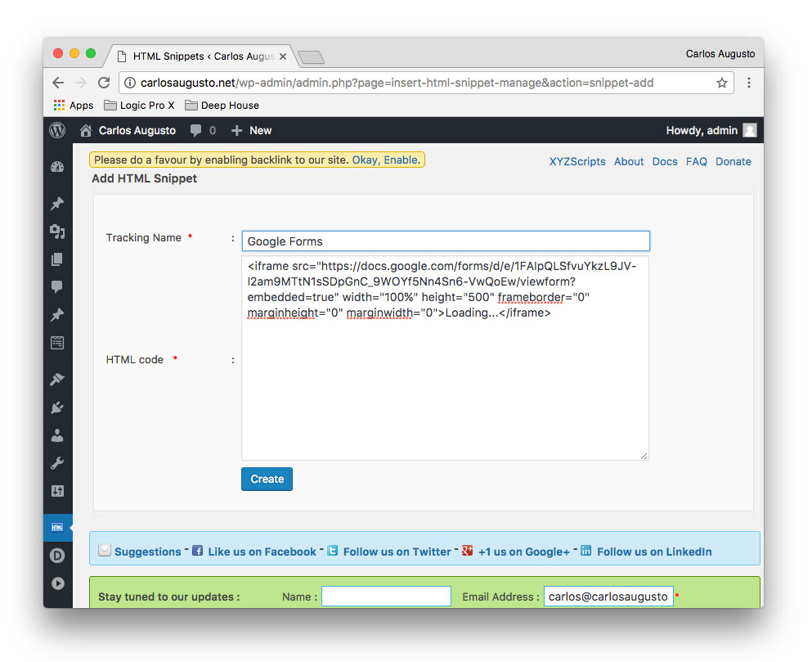Open the XYZScripts link
Screen dimensions: 812x662
(x=577, y=161)
